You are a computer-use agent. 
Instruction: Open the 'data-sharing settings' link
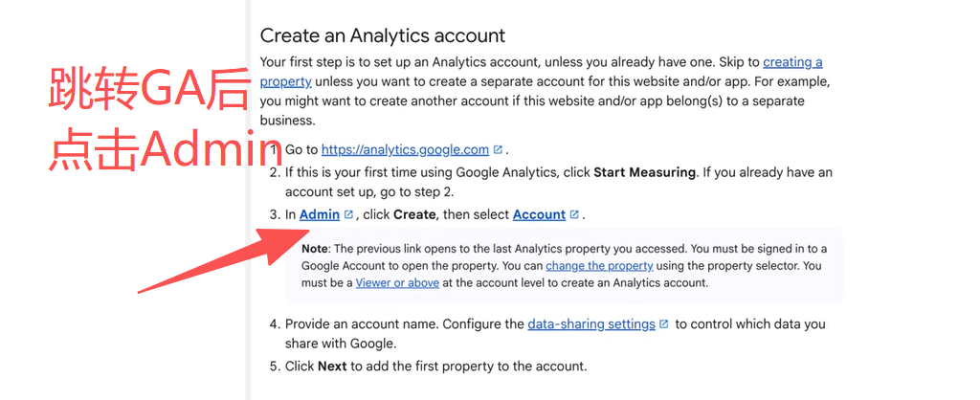(x=591, y=324)
